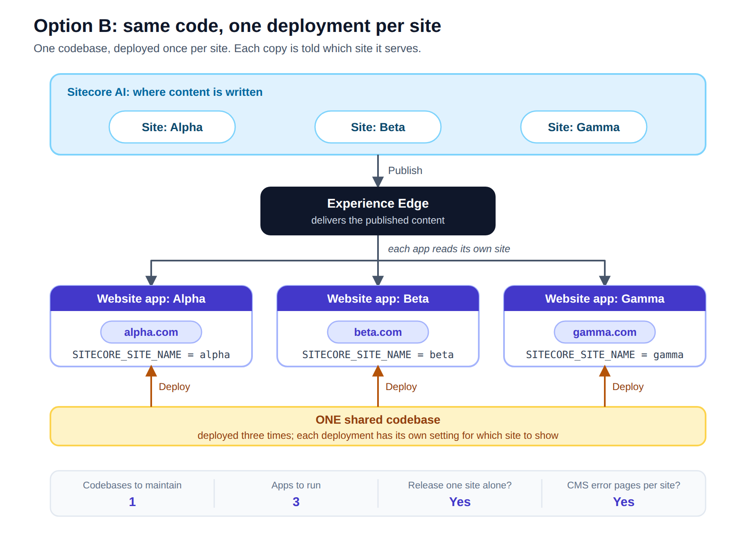This screenshot has height=538, width=756.
Task: Click the Release one site alone? label
Action: (460, 485)
